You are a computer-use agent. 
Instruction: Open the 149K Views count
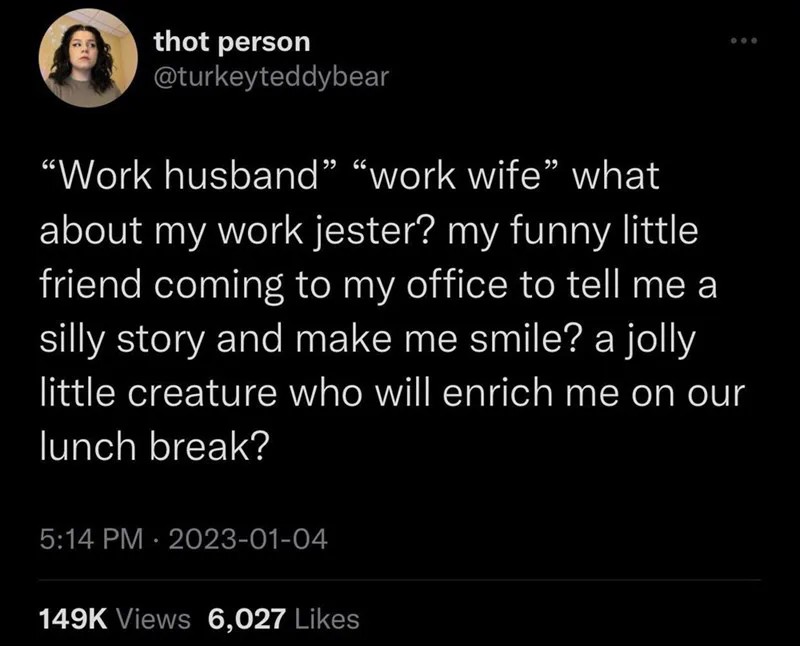114,619
